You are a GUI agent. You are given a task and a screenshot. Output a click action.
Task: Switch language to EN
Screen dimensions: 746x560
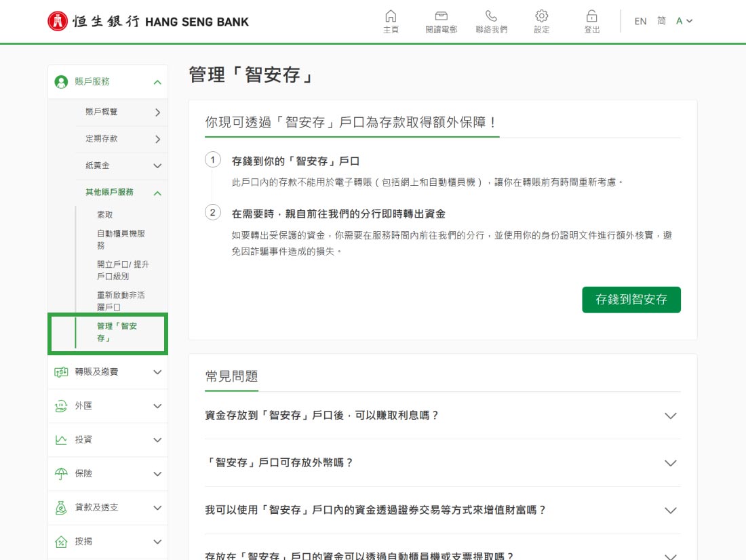click(x=640, y=21)
